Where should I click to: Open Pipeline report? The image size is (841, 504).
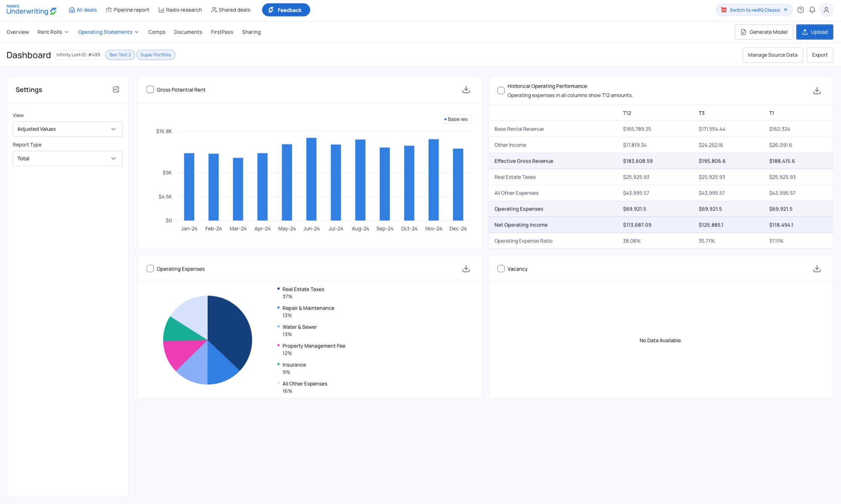(x=127, y=10)
